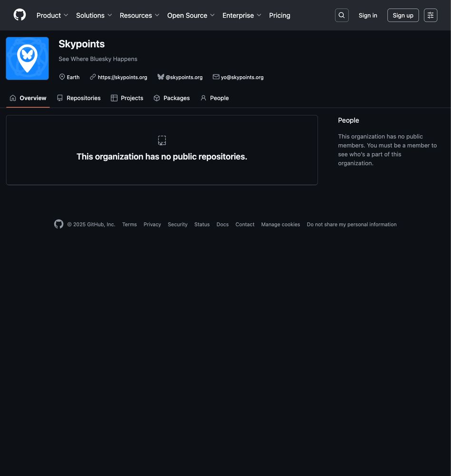451x476 pixels.
Task: Click the Sign up button
Action: 403,15
